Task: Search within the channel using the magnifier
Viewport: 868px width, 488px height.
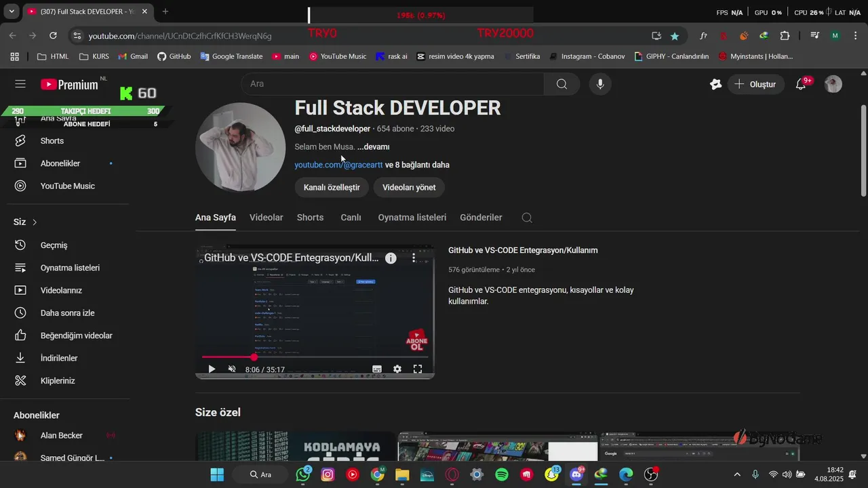Action: (527, 218)
